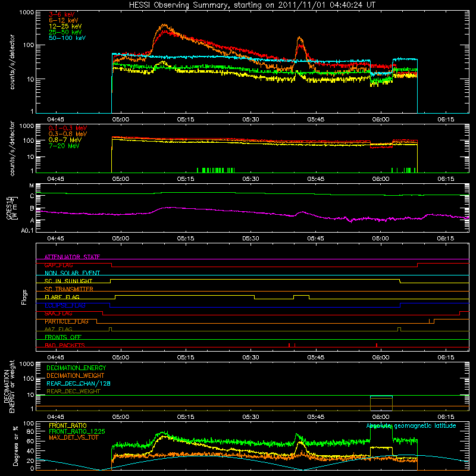Click the 05:30 tick under the Flags panel
The width and height of the screenshot is (476, 476).
(x=250, y=358)
